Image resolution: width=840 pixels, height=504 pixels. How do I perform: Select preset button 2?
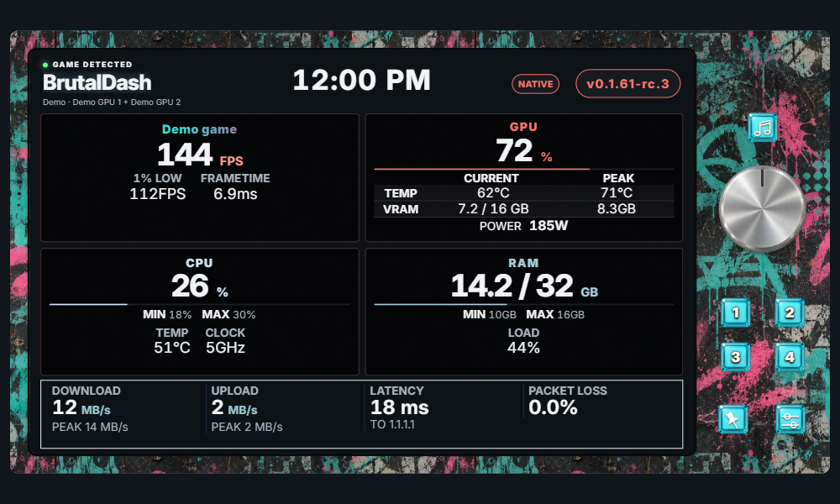(x=790, y=312)
